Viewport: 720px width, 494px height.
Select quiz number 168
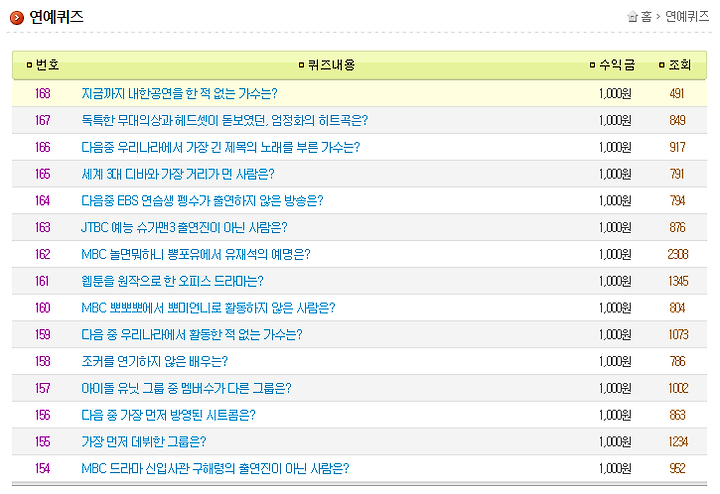click(43, 94)
